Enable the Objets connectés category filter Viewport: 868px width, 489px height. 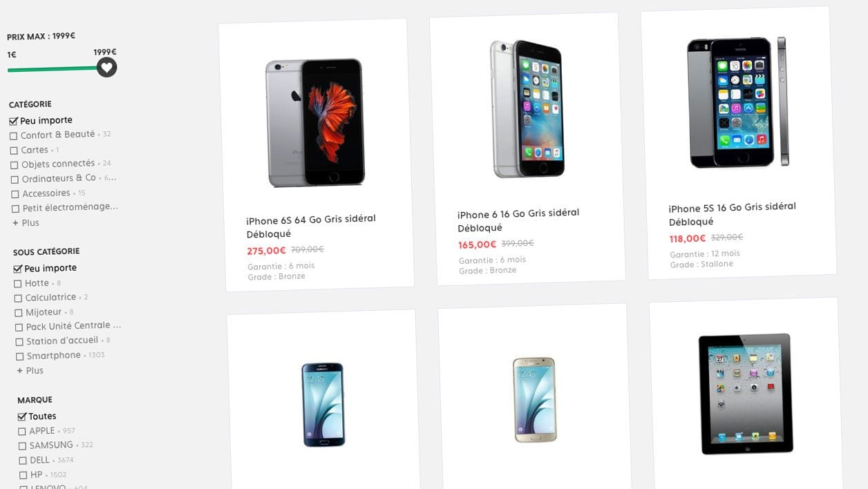click(15, 165)
